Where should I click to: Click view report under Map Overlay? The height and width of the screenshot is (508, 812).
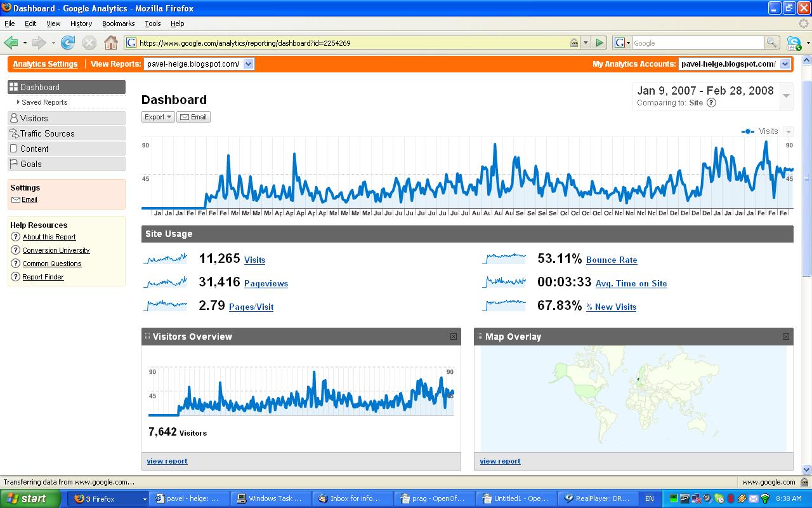(x=500, y=461)
